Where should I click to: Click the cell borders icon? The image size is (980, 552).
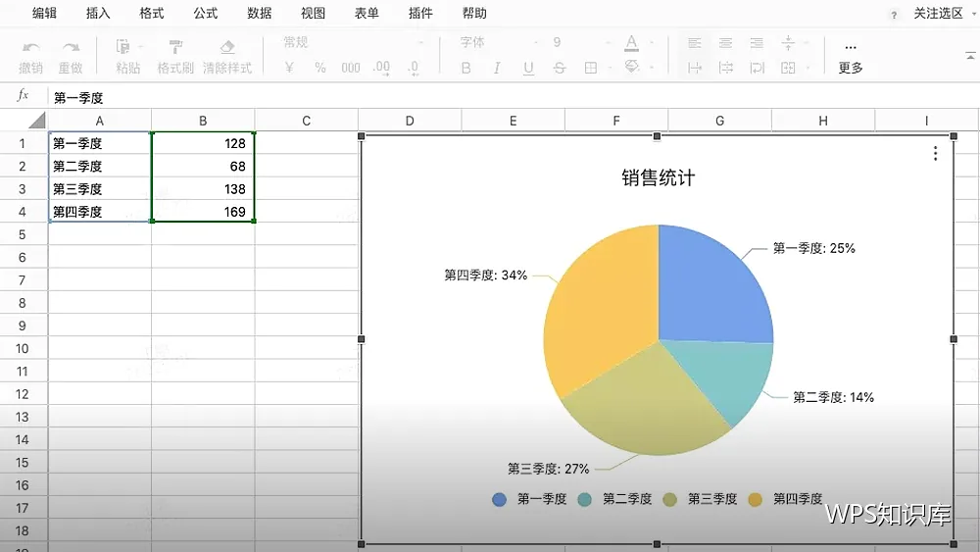591,68
